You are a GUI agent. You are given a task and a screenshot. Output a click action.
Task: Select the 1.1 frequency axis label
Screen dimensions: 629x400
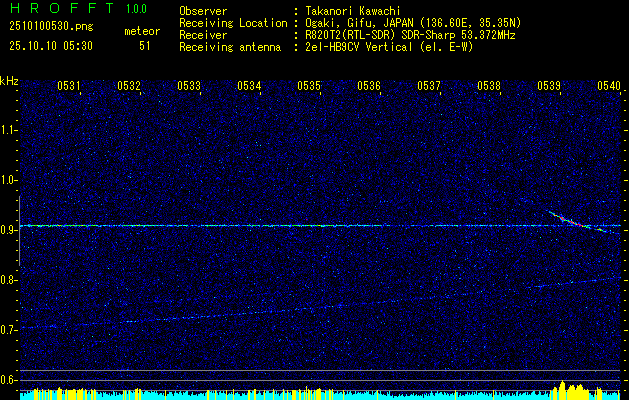(x=9, y=130)
